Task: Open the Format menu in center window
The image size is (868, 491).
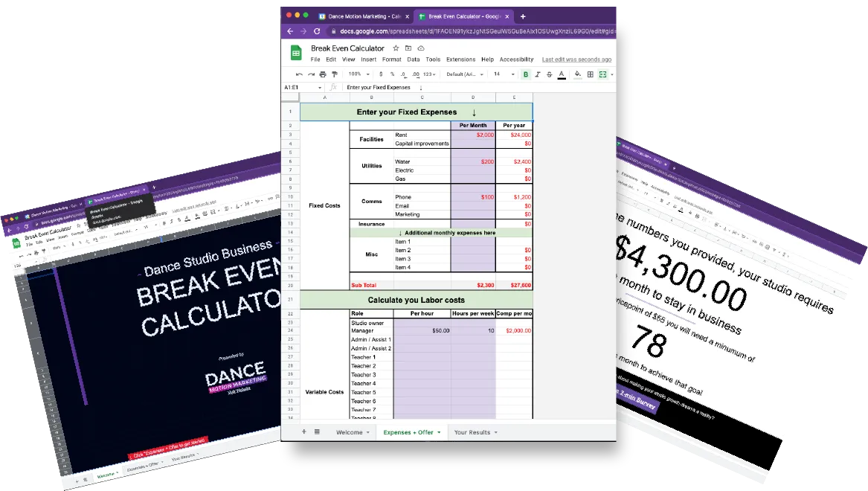Action: (391, 60)
